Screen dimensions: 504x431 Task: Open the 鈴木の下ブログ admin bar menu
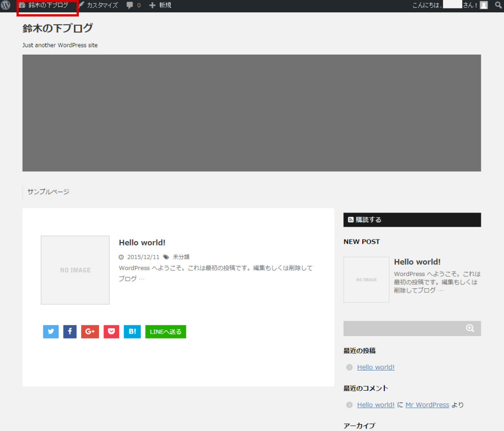47,5
